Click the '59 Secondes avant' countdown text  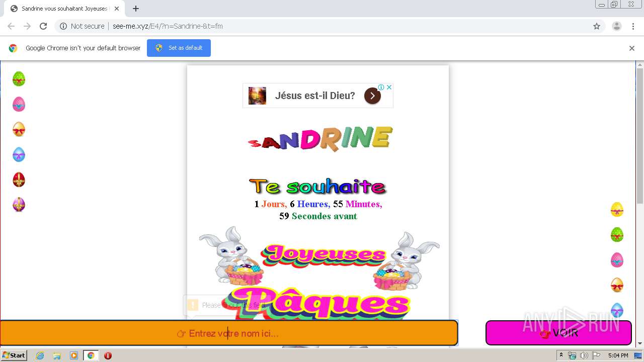tap(318, 216)
